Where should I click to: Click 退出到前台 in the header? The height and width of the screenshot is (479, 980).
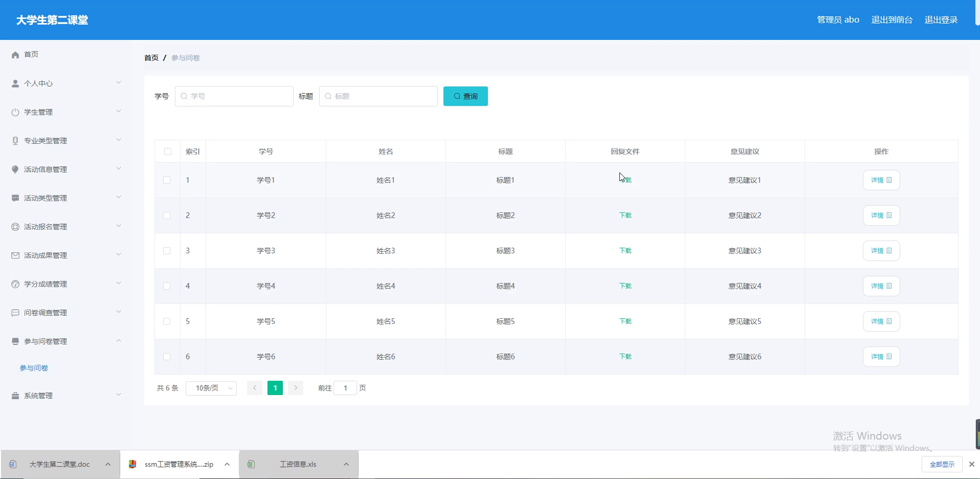pyautogui.click(x=892, y=20)
